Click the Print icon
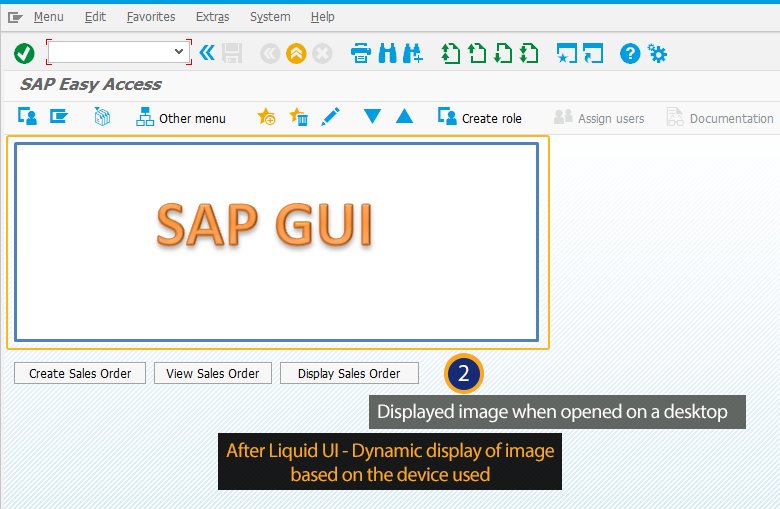This screenshot has height=509, width=780. pos(361,53)
